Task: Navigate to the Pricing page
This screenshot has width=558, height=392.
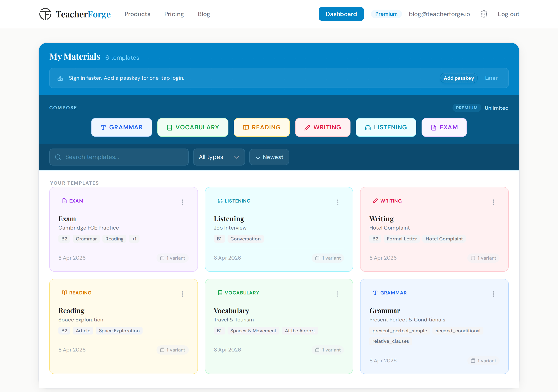Action: click(174, 14)
